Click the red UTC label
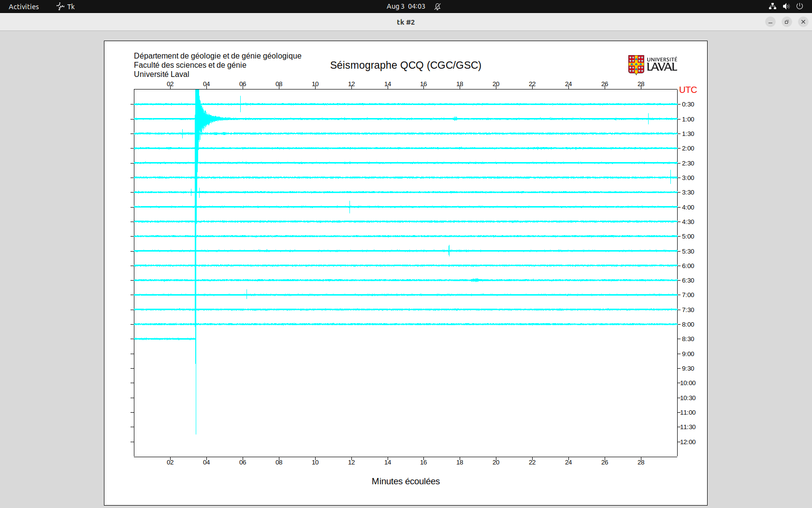Screen dimensions: 812x508 click(x=688, y=90)
